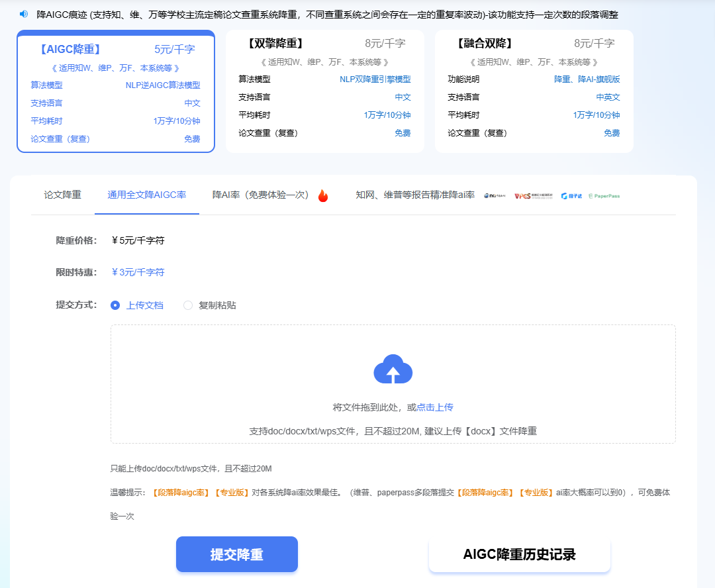Screen dimensions: 715x588
Task: Click the 提交方式 label
Action: click(76, 305)
